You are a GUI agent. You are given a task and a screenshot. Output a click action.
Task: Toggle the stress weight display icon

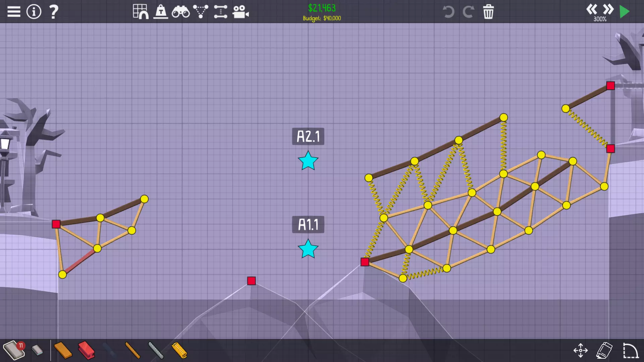[x=161, y=12]
